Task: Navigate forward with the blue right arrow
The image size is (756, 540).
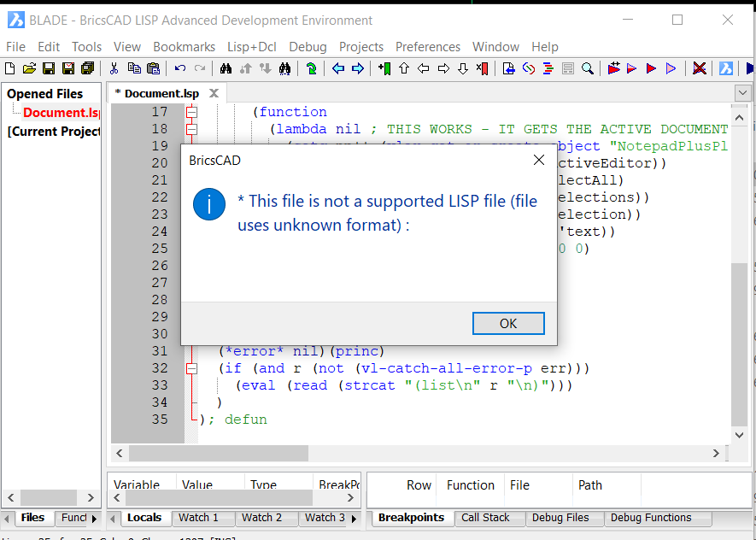Action: pyautogui.click(x=358, y=68)
